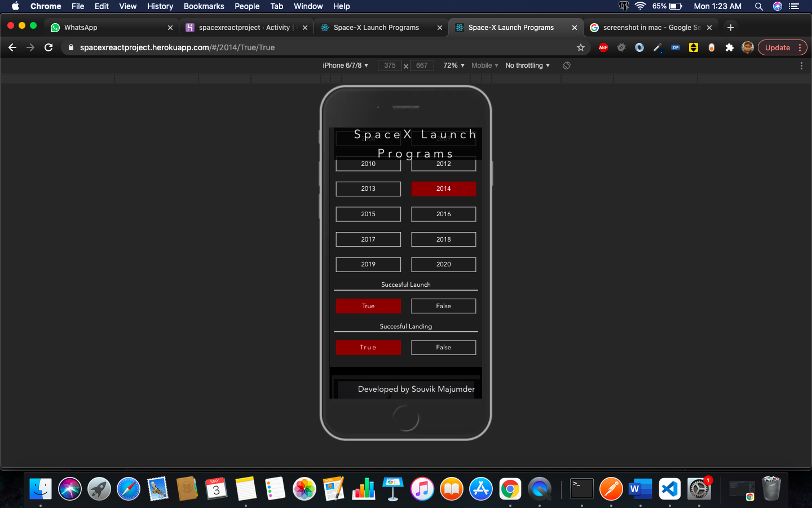Set Succesful Launch filter to False
The height and width of the screenshot is (508, 812).
444,306
